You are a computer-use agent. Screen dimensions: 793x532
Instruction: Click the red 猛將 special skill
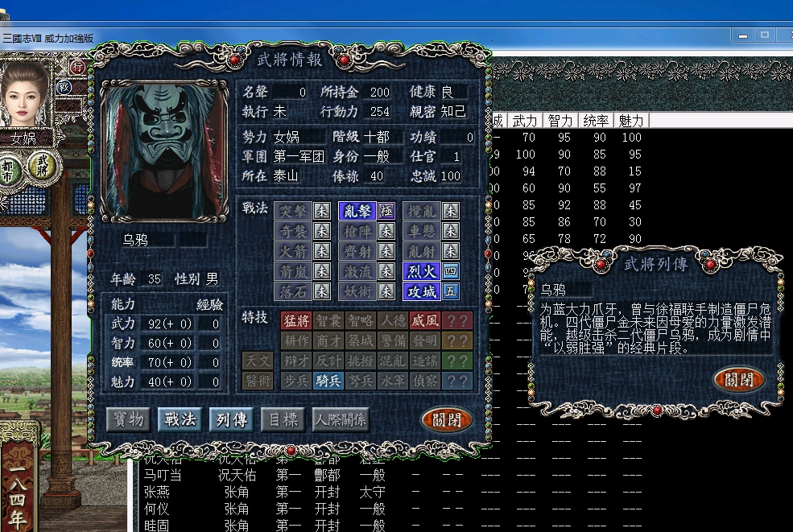point(296,320)
